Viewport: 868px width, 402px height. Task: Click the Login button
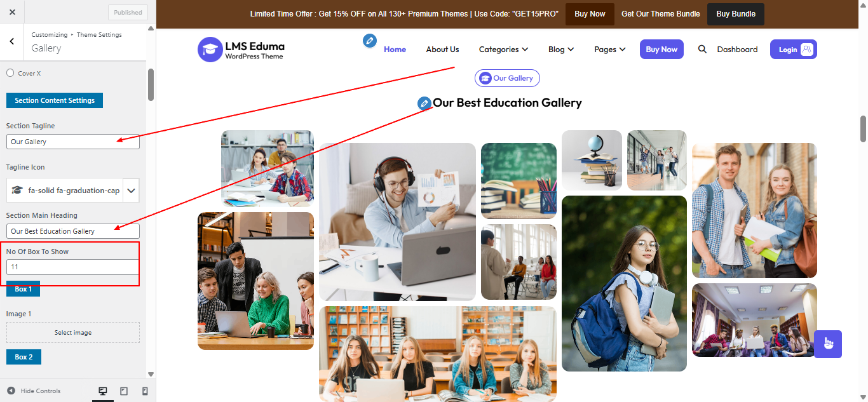point(793,49)
